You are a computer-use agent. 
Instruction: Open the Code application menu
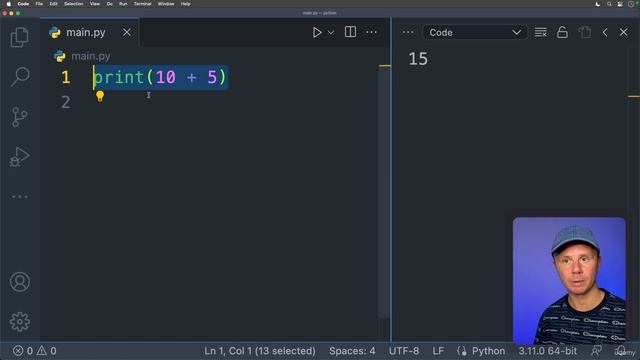[x=23, y=4]
